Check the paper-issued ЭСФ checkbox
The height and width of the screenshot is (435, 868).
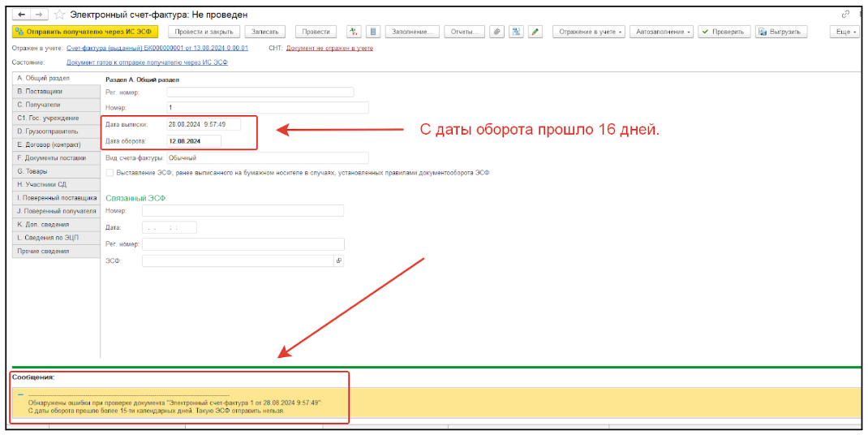click(110, 173)
